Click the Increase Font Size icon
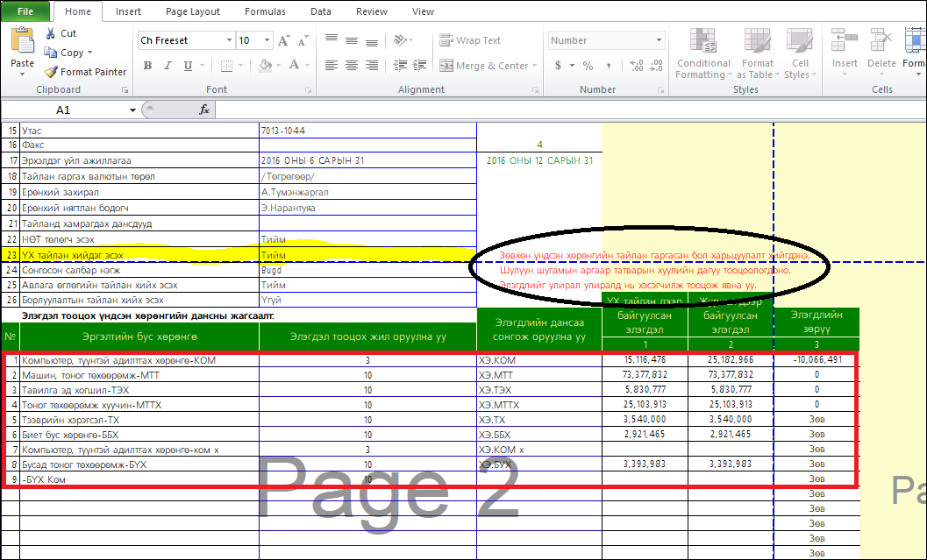The image size is (927, 560). tap(283, 40)
